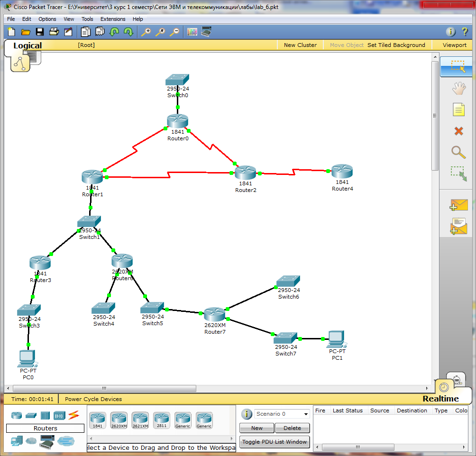Image resolution: width=476 pixels, height=456 pixels.
Task: Select Wireless Devices category icon
Action: click(60, 415)
